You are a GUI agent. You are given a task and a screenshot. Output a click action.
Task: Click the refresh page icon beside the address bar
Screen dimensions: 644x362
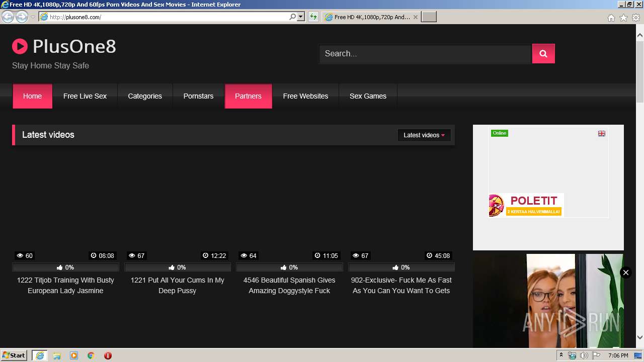[x=313, y=17]
